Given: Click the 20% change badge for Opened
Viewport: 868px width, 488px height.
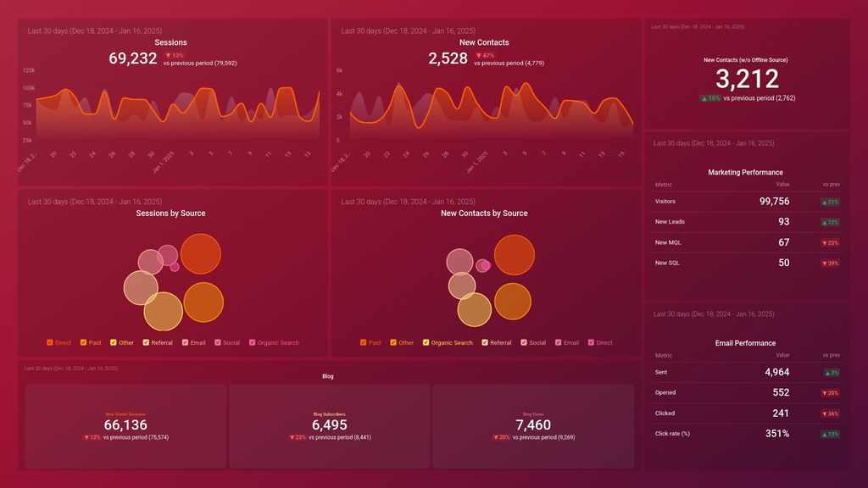Looking at the screenshot, I should (831, 393).
